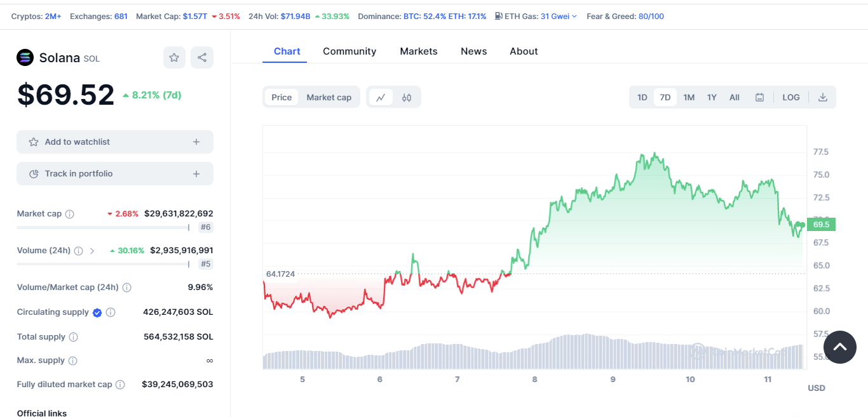Set chart range to 7D
The width and height of the screenshot is (868, 417).
665,97
